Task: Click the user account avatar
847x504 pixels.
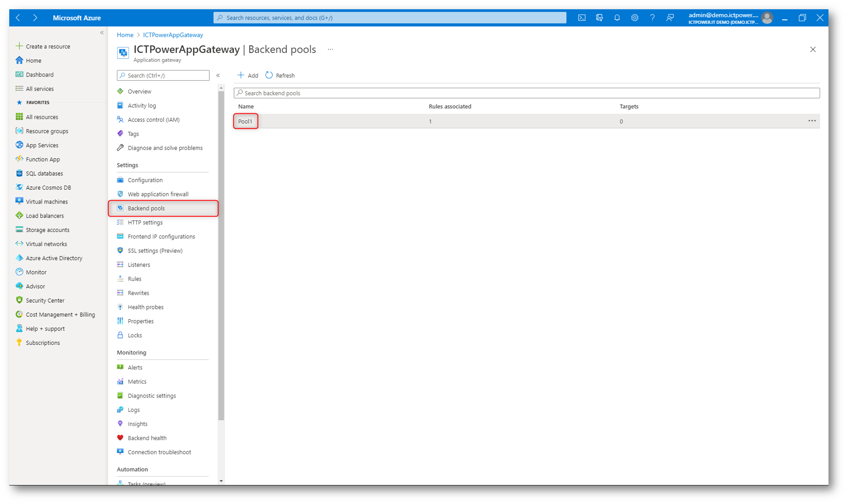Action: 767,18
